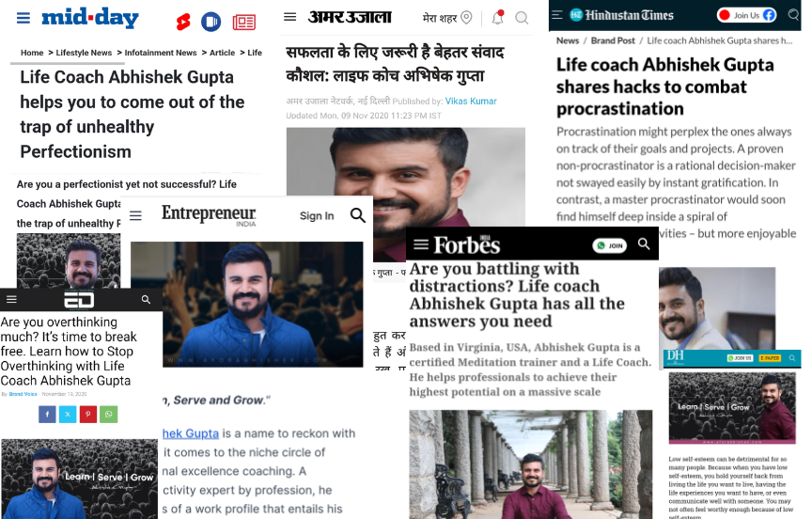812x519 pixels.
Task: Click Amar Ujala search magnifier icon
Action: 522,18
